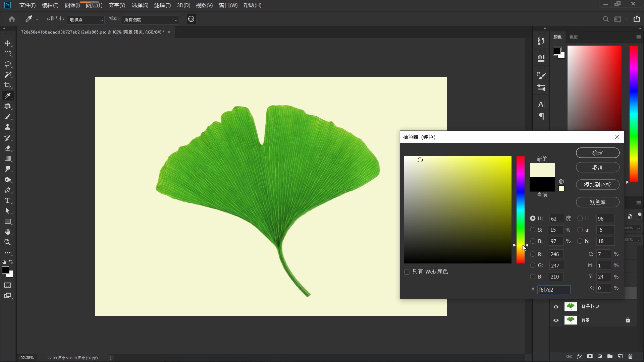Click the 添加到色板 button
Image resolution: width=644 pixels, height=362 pixels.
click(597, 185)
